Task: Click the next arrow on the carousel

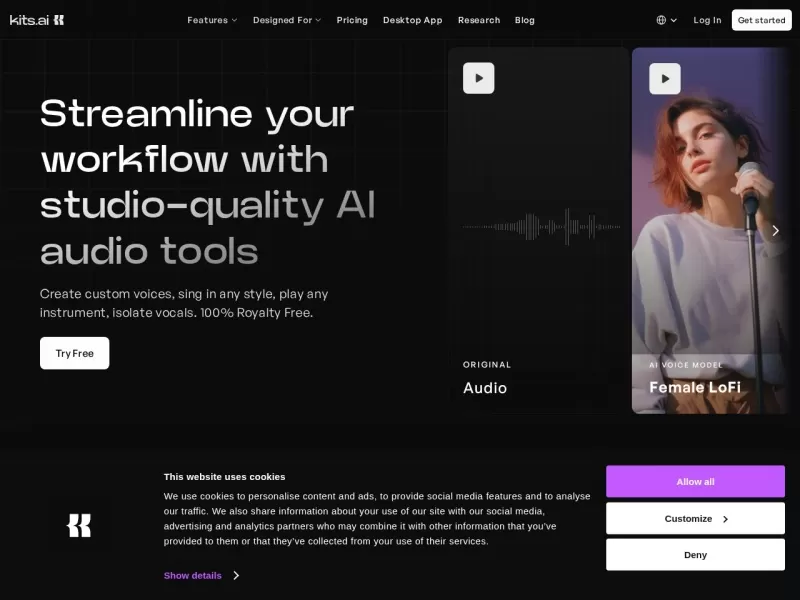Action: click(774, 231)
